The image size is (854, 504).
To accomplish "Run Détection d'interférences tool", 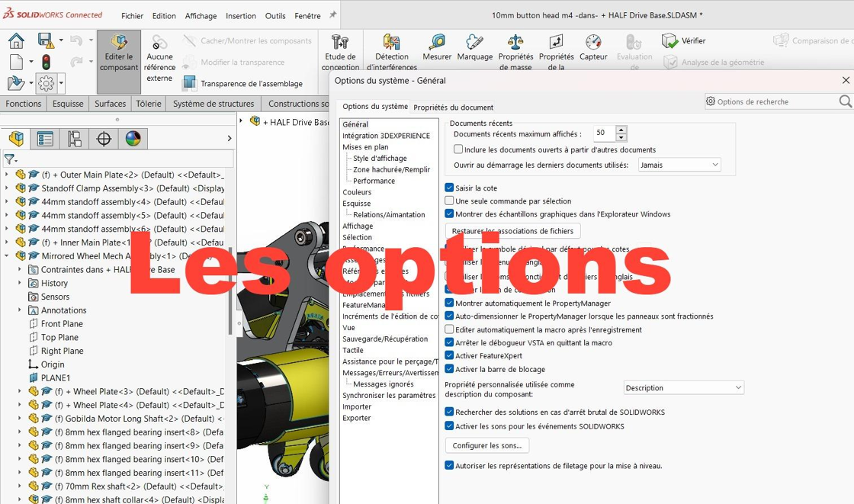I will pyautogui.click(x=392, y=53).
